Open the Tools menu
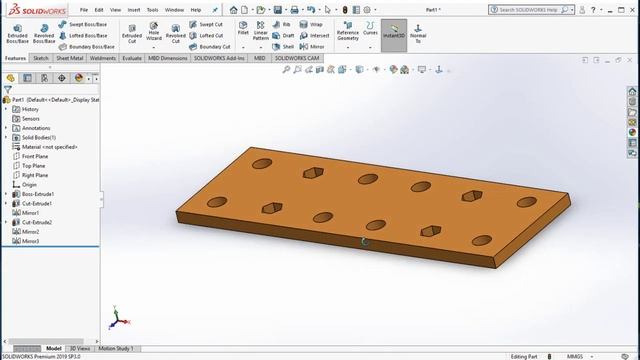This screenshot has width=640, height=360. 152,10
